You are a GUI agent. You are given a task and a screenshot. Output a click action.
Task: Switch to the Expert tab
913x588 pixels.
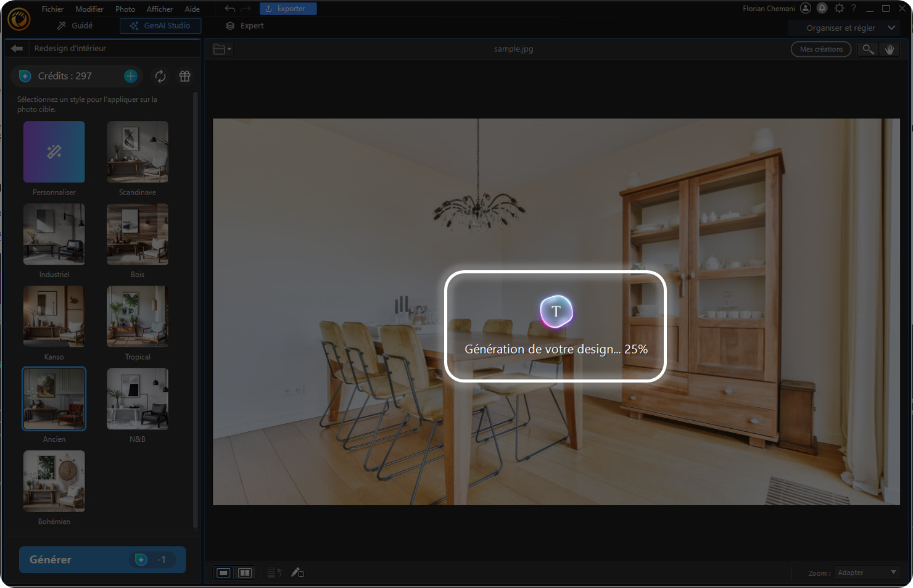tap(244, 26)
